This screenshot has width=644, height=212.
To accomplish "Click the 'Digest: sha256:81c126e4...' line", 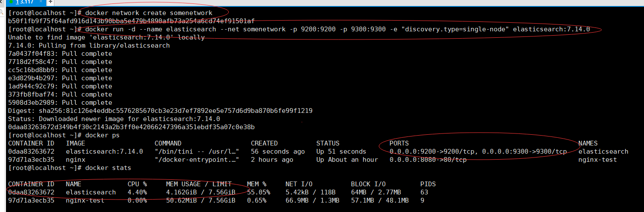I will tap(160, 111).
